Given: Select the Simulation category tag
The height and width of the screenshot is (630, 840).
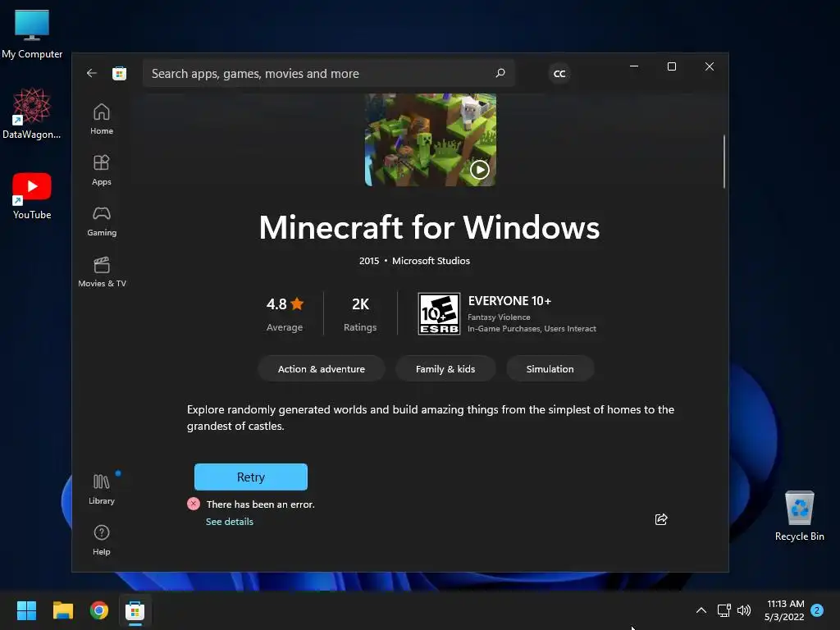Looking at the screenshot, I should click(550, 368).
